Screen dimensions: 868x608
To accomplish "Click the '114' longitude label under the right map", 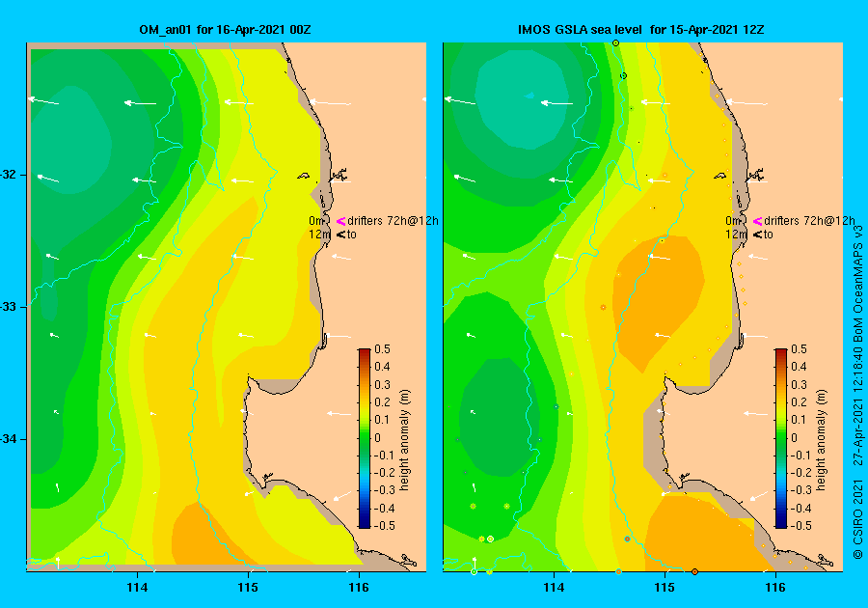I will tap(555, 588).
